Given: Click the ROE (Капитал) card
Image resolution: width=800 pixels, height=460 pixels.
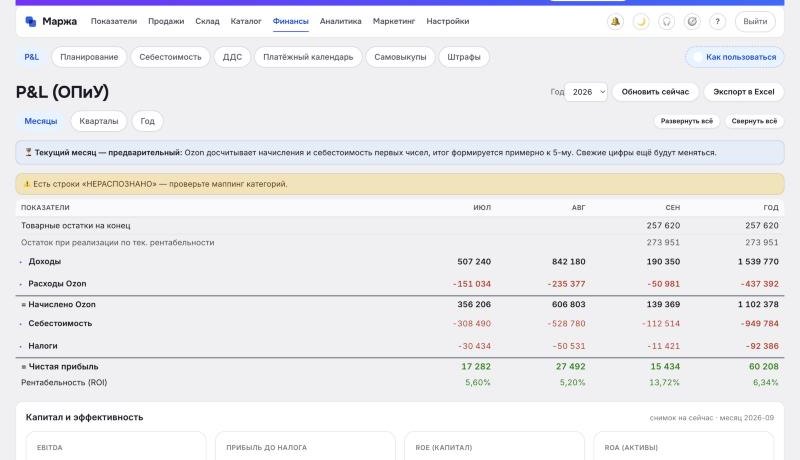Looking at the screenshot, I should [494, 446].
